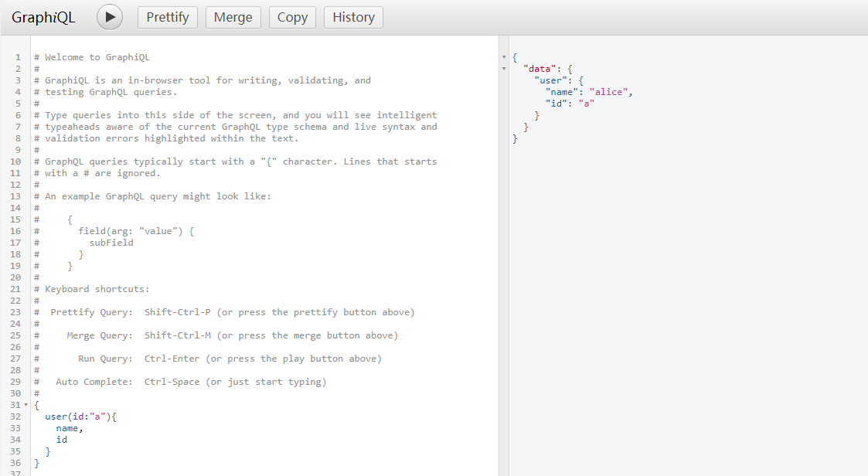Click the 'field(arg: "value") {' example line
The image size is (868, 476).
point(136,231)
